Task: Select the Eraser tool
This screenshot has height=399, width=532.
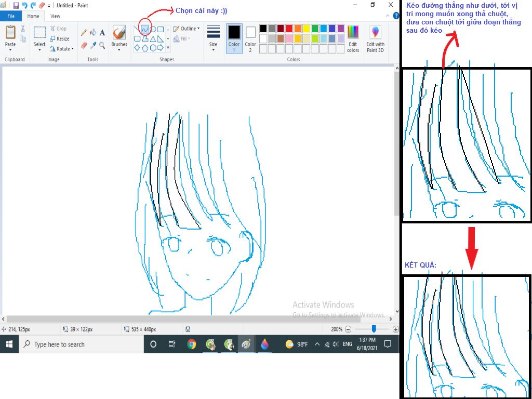Action: tap(84, 45)
